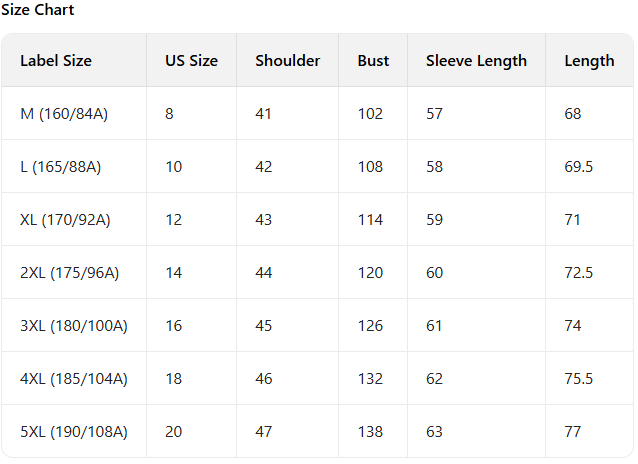638x464 pixels.
Task: Select US size 12 in XL row
Action: click(174, 220)
